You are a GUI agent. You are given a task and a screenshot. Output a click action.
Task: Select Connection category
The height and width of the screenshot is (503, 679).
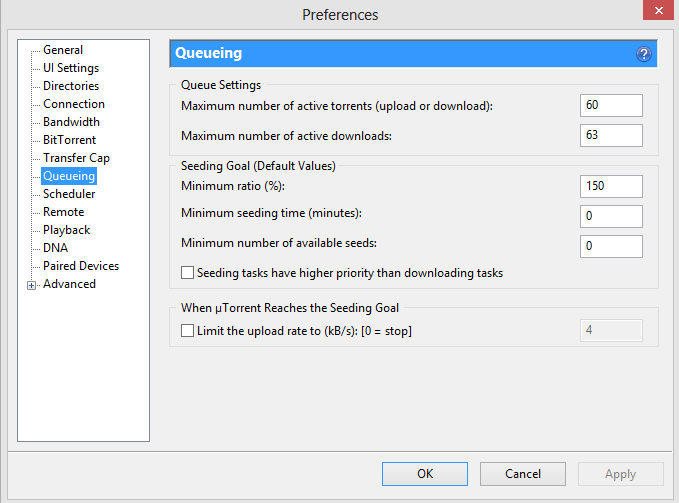(x=74, y=104)
